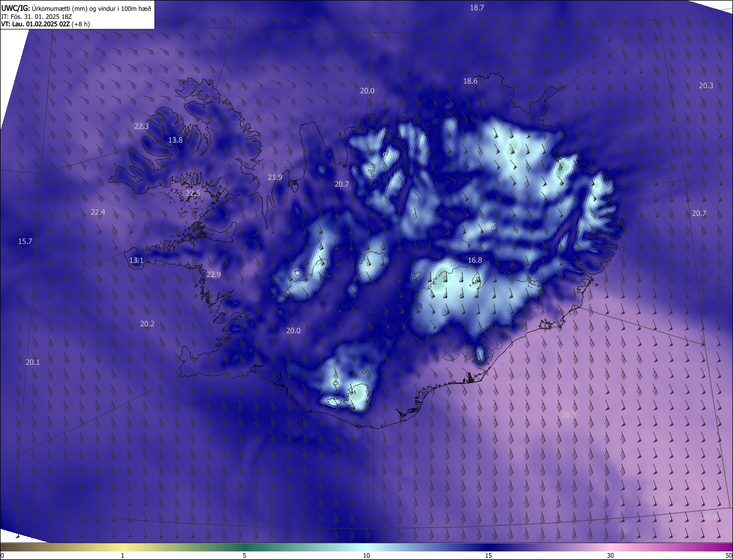Click the 21.9 value label
Screen dimensions: 733x560
click(x=275, y=178)
